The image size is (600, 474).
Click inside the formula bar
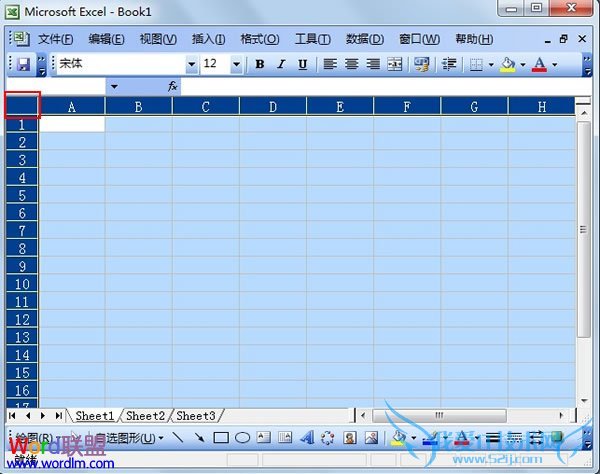coord(386,86)
